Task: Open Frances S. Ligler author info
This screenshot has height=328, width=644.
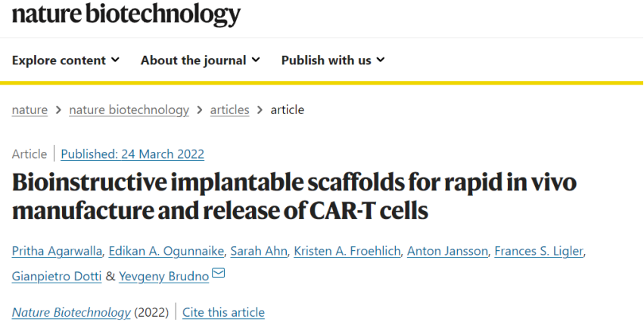Action: [539, 251]
